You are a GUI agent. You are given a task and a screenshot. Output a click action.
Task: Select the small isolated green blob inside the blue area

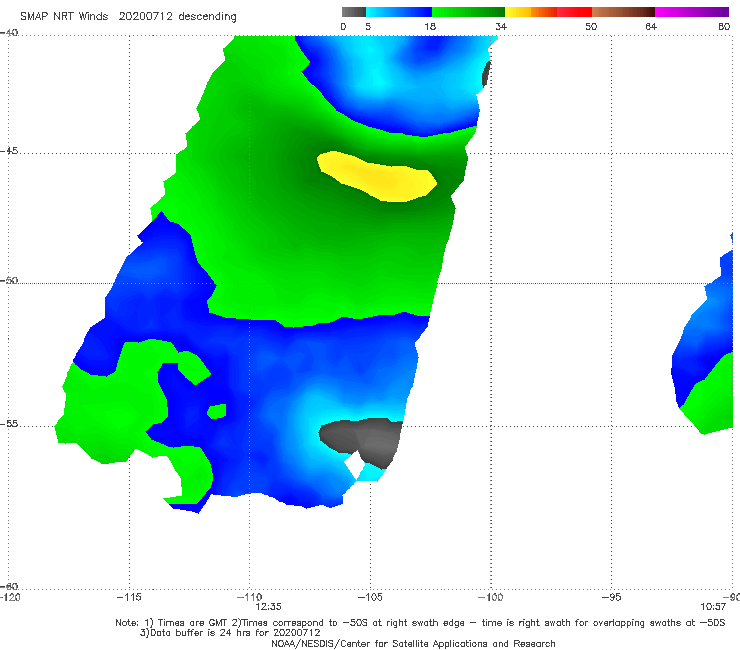tap(217, 411)
